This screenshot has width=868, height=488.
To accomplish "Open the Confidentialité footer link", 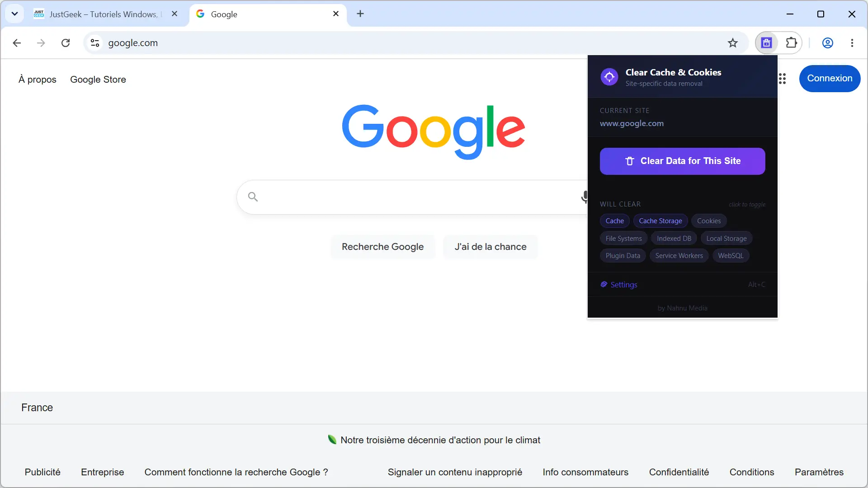I will pyautogui.click(x=679, y=472).
